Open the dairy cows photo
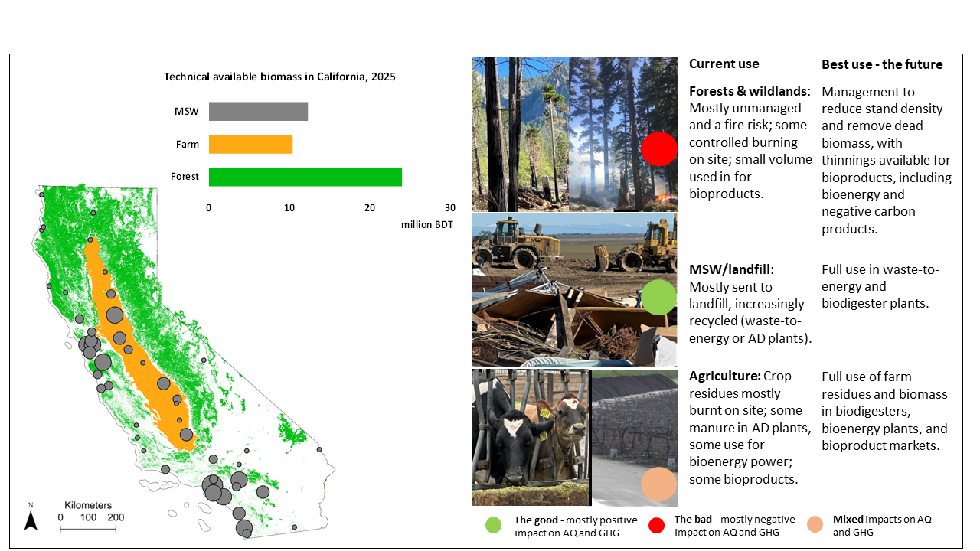The width and height of the screenshot is (980, 551). 530,437
